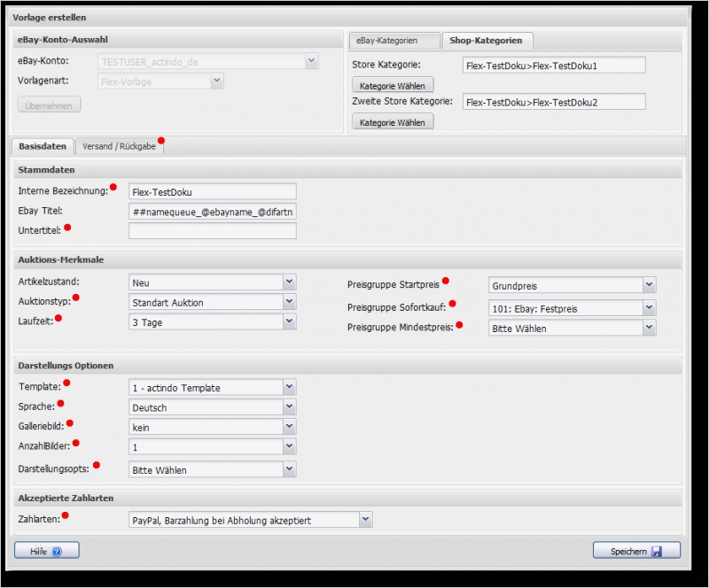Screen dimensions: 709x588
Task: Click the Vorlage erstellen window title
Action: pyautogui.click(x=50, y=18)
